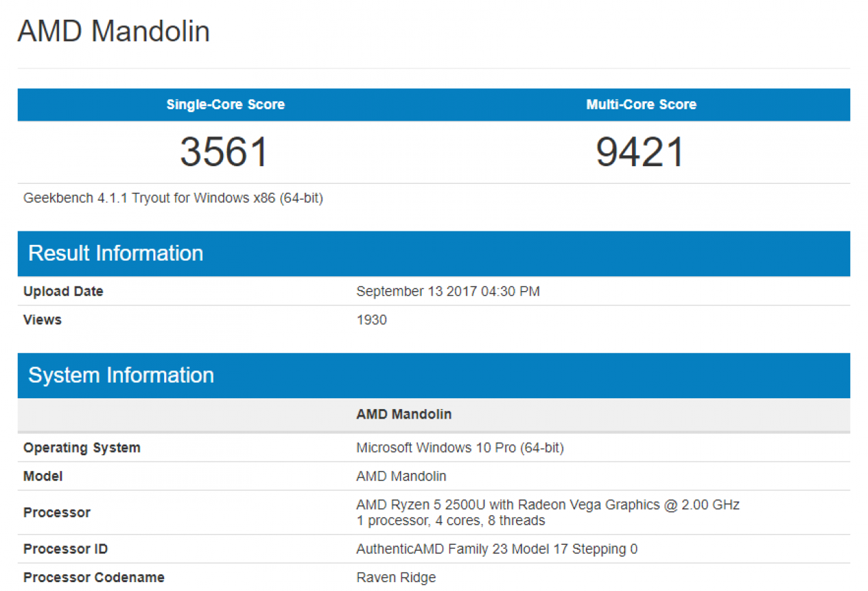Click the Processor row label
Screen dimensions: 868x591
coord(57,512)
